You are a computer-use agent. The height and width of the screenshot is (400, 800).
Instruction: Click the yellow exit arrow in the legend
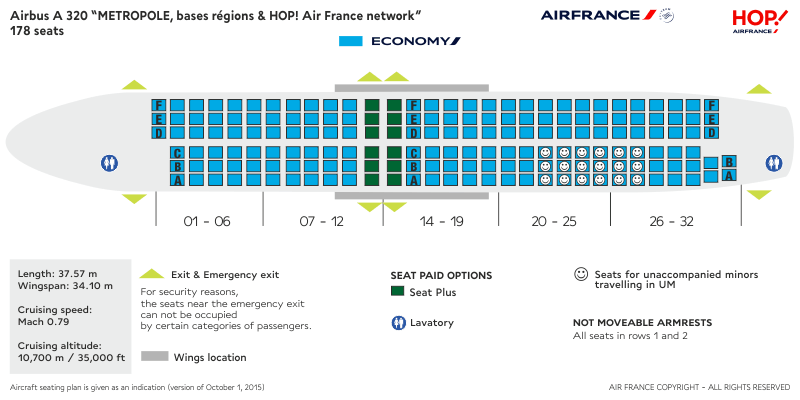151,274
